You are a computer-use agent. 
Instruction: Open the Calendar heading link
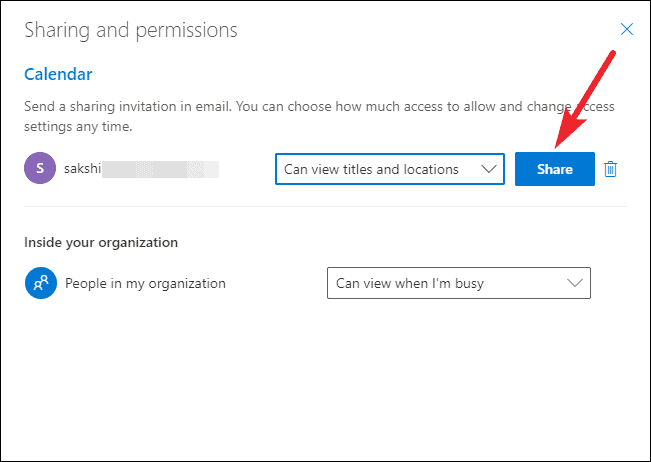coord(58,74)
